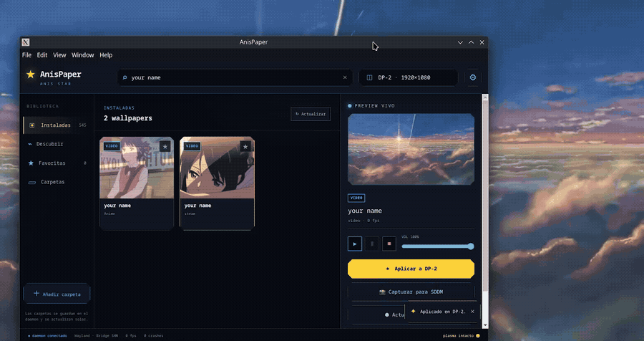
Task: Pause the wallpaper preview
Action: coord(372,244)
